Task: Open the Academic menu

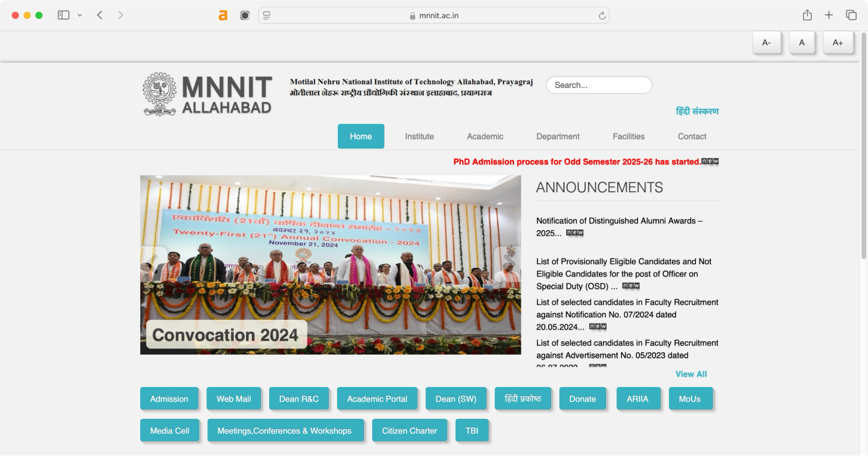Action: pyautogui.click(x=485, y=136)
